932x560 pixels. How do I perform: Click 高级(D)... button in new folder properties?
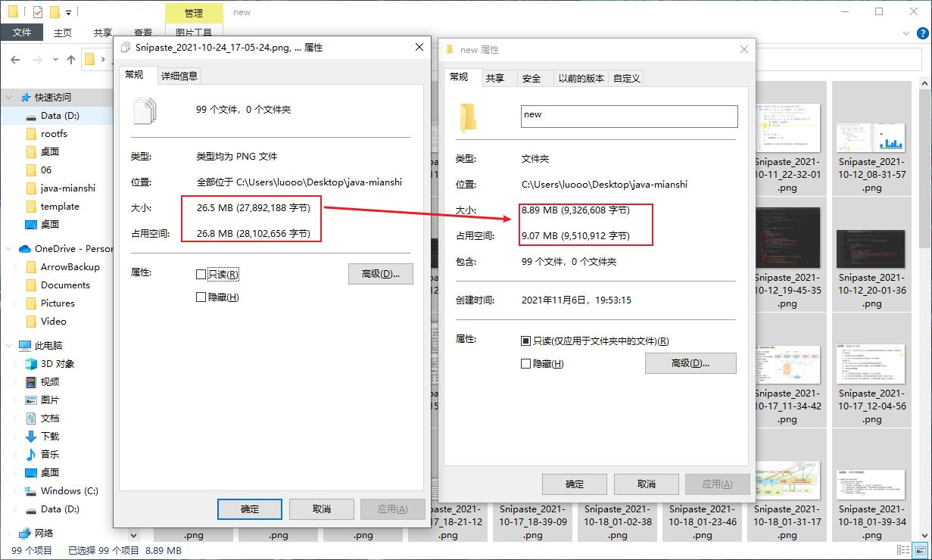click(x=690, y=363)
